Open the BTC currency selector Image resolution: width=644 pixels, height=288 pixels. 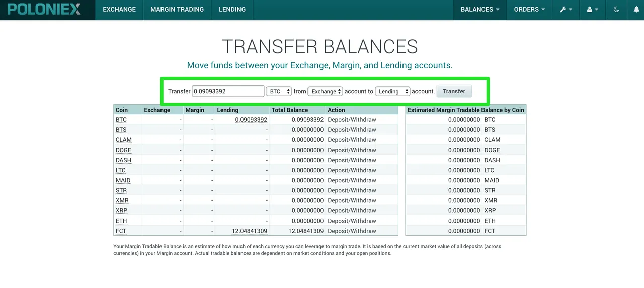pos(279,91)
